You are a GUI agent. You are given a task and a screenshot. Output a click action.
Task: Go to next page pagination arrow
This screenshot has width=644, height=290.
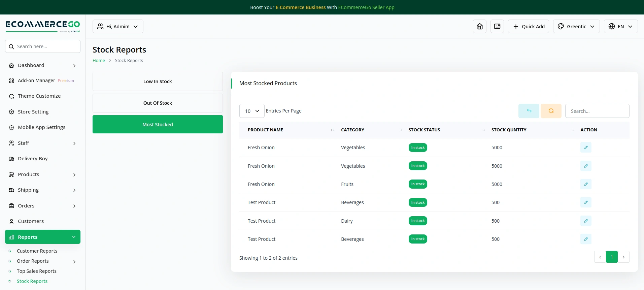623,257
